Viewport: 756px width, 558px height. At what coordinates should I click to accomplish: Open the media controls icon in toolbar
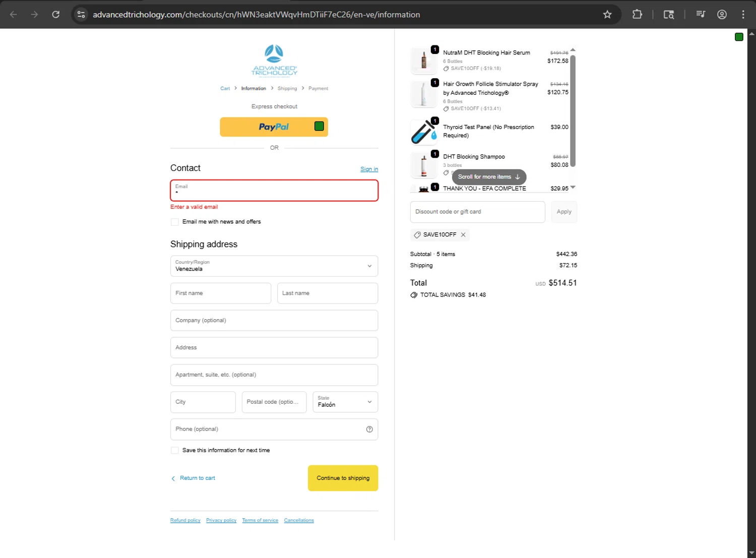pos(701,15)
